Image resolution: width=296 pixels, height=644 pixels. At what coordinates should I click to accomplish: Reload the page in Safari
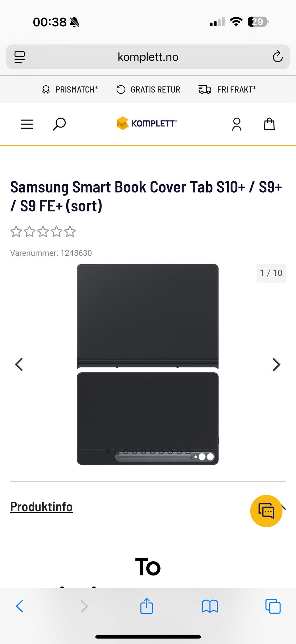click(277, 56)
